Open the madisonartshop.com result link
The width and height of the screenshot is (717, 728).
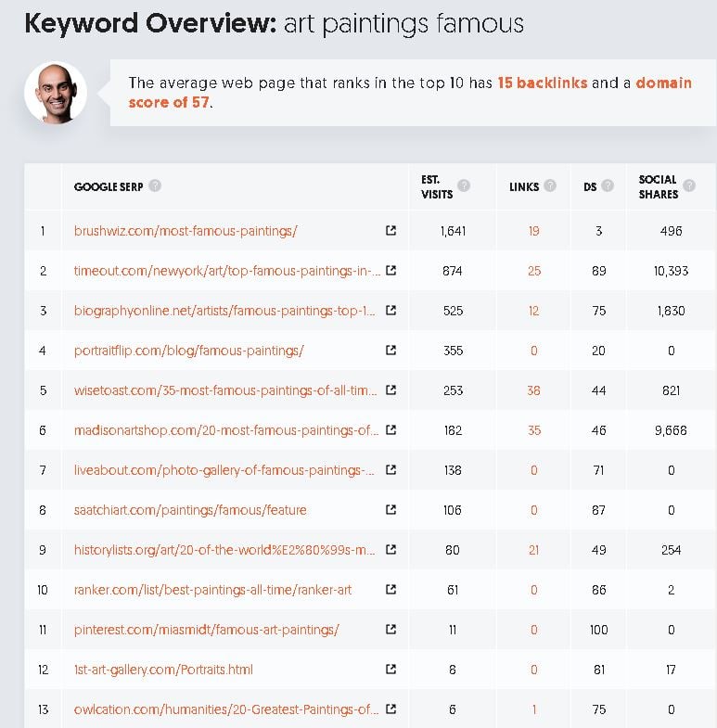[226, 430]
